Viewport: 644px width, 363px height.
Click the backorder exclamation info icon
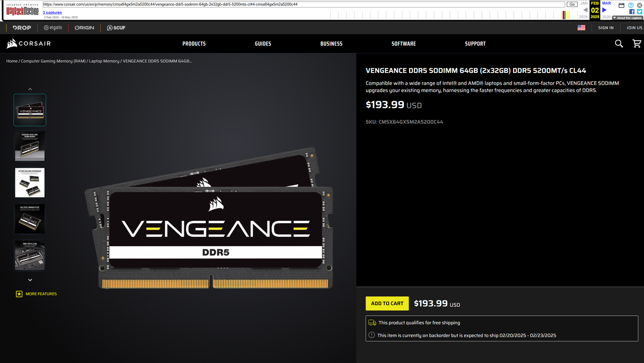tap(372, 335)
